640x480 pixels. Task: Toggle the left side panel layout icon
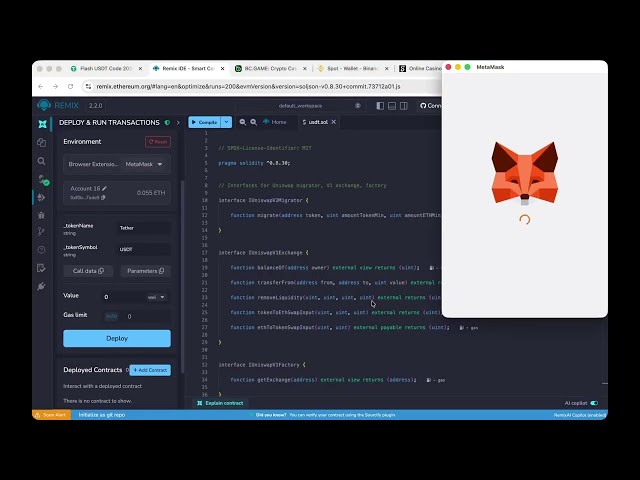point(380,106)
